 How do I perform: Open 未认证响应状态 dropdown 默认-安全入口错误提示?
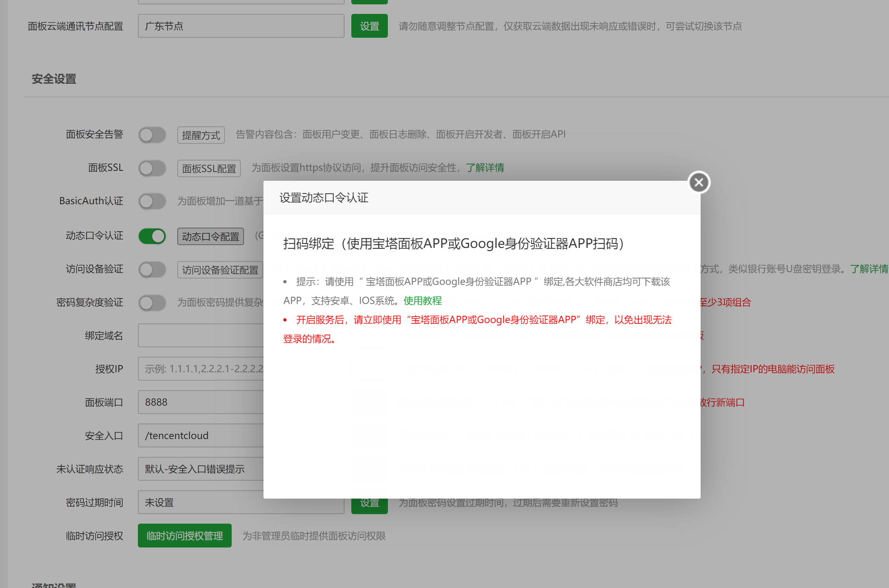point(201,469)
